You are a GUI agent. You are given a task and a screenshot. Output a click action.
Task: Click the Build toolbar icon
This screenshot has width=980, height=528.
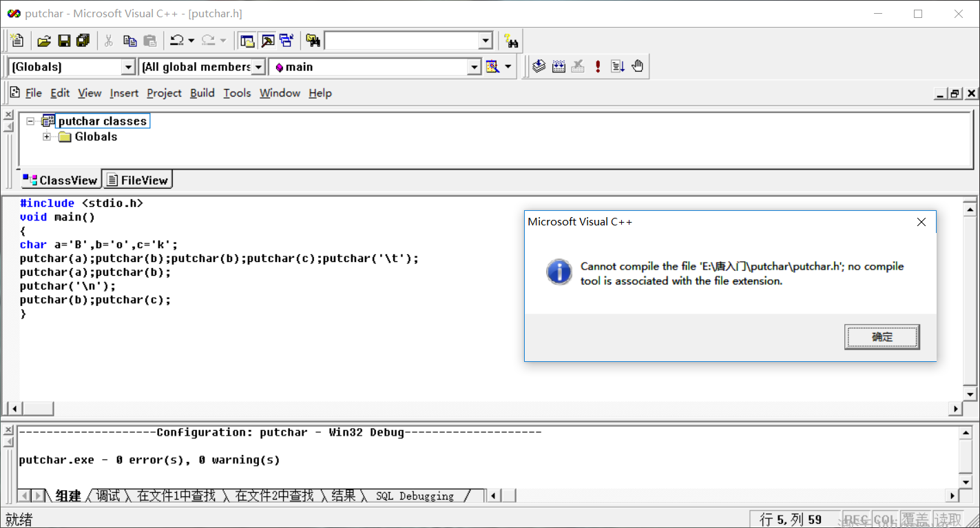[559, 66]
